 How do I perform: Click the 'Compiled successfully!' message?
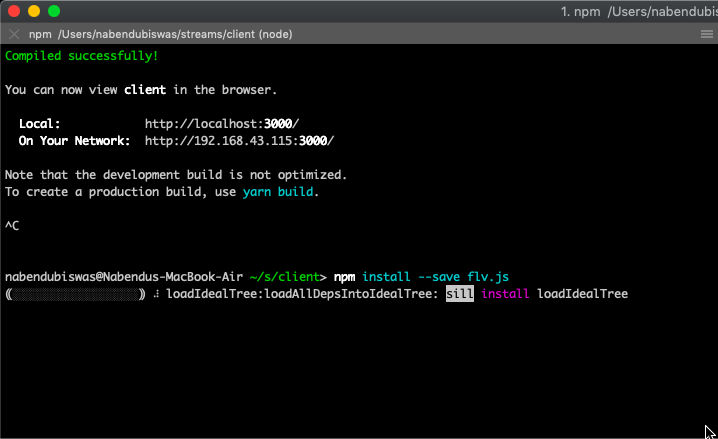point(82,56)
